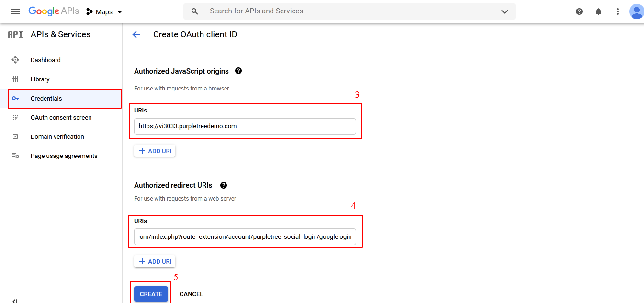Viewport: 644px width, 303px height.
Task: Add URI under JavaScript origins
Action: 155,151
